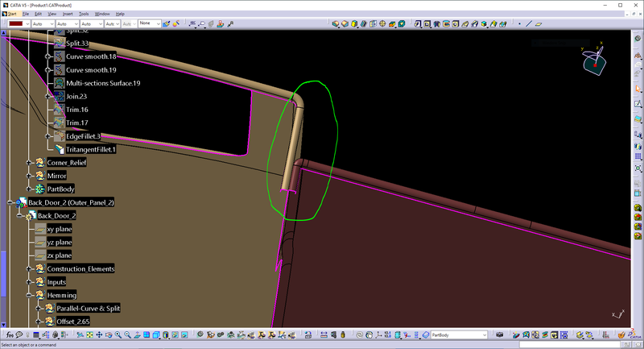Select Trim.17 in the tree
644x349 pixels.
point(77,123)
